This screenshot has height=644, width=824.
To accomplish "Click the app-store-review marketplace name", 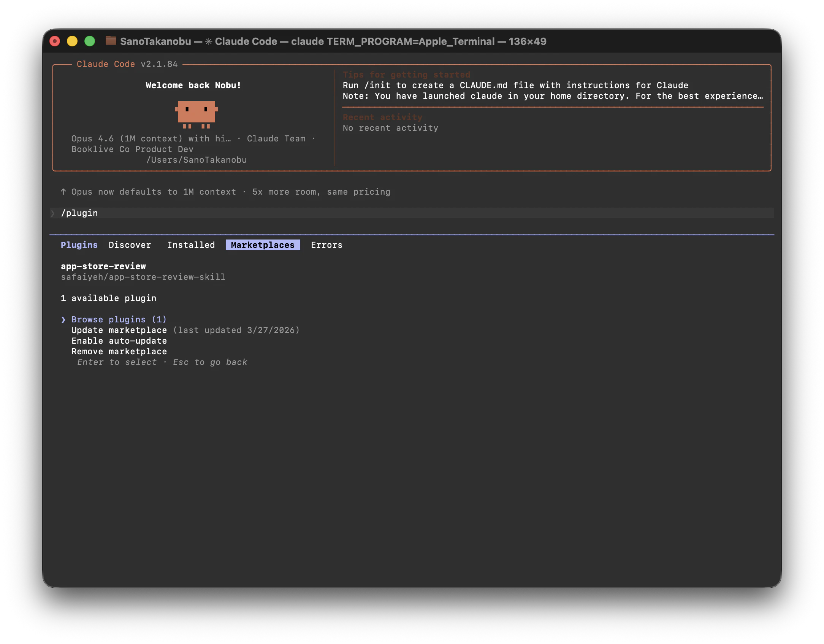I will pyautogui.click(x=103, y=266).
